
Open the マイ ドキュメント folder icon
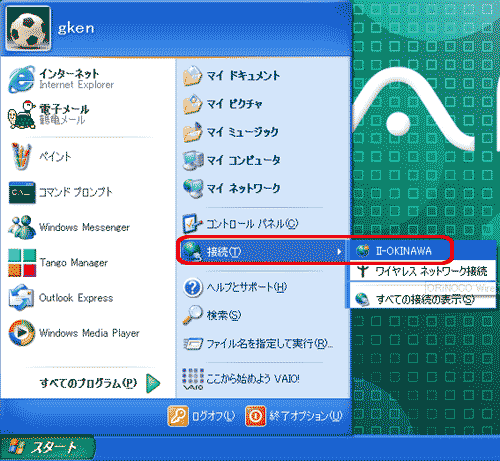click(x=192, y=76)
